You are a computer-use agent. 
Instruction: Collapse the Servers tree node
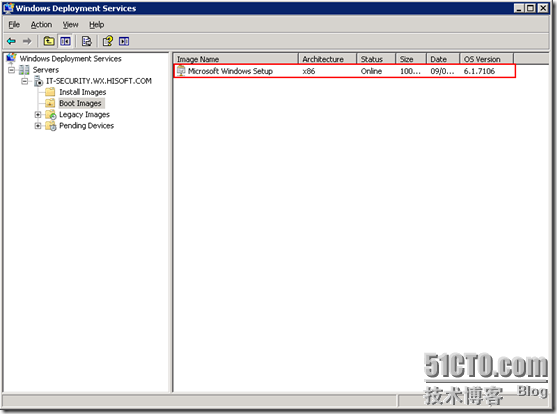pyautogui.click(x=11, y=70)
